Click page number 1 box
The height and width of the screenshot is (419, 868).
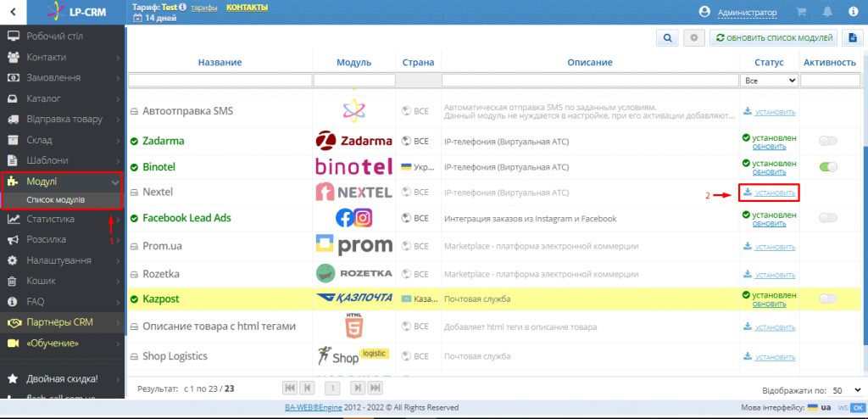[x=332, y=388]
